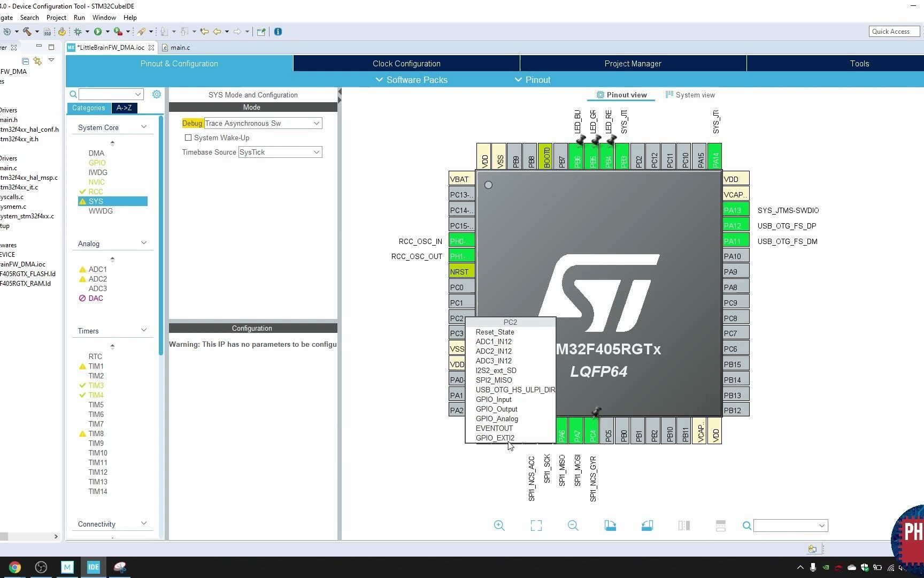The height and width of the screenshot is (578, 924).
Task: Click the microphone tray icon
Action: point(813,567)
